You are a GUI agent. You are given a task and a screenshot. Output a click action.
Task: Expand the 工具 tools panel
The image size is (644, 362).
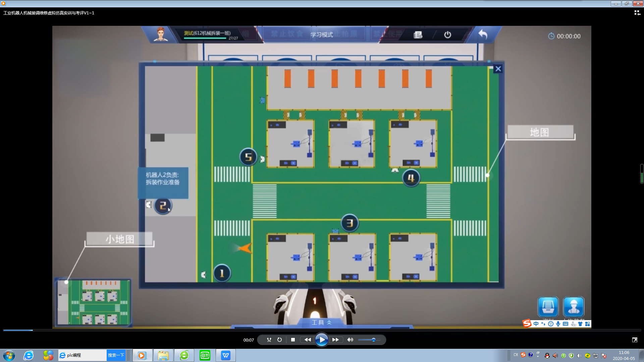point(321,322)
